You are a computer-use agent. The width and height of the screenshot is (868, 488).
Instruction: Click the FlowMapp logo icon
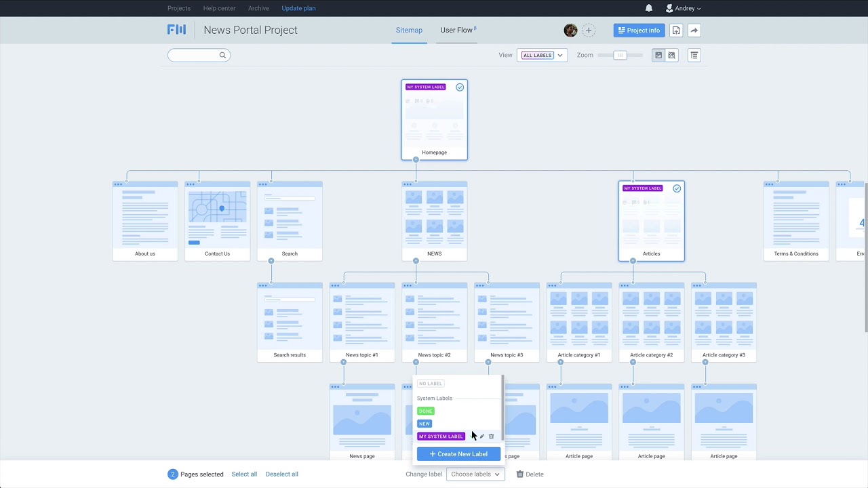pos(176,30)
